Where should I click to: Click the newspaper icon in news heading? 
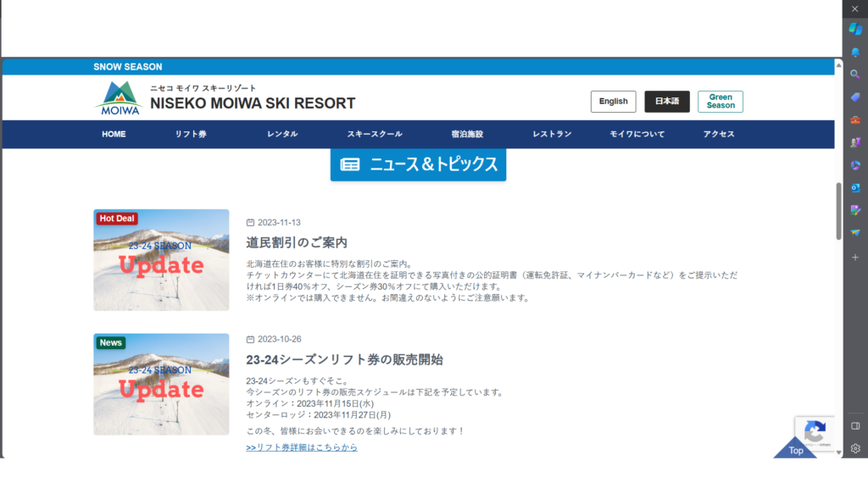pos(350,164)
